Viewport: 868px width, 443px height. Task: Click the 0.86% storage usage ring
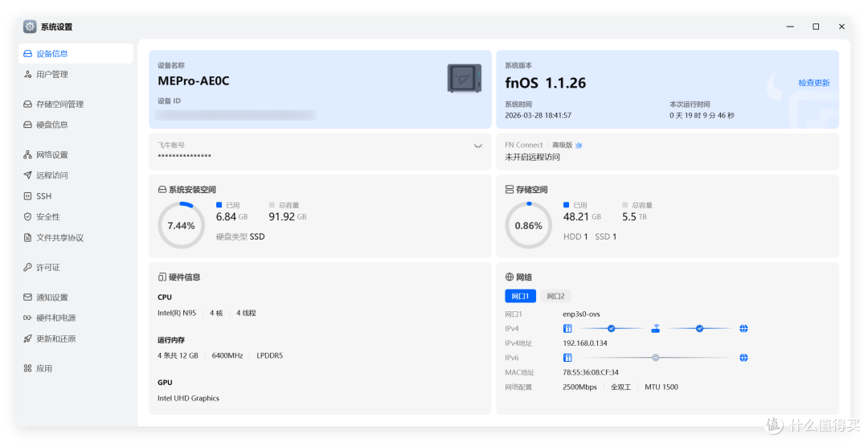click(528, 225)
